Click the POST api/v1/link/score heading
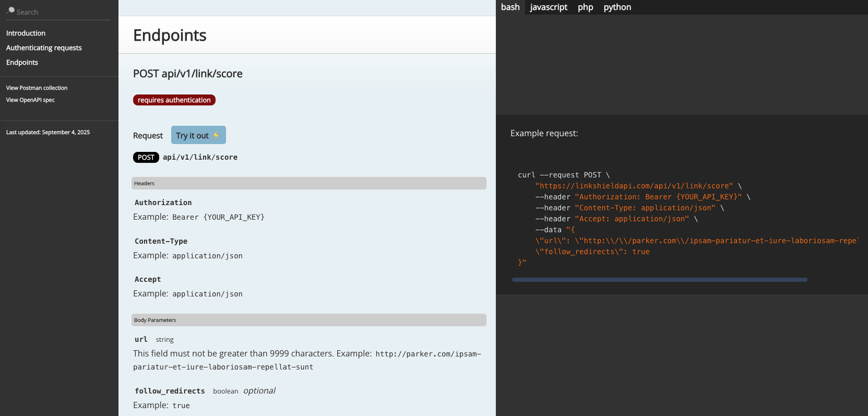The width and height of the screenshot is (868, 416). coord(187,74)
